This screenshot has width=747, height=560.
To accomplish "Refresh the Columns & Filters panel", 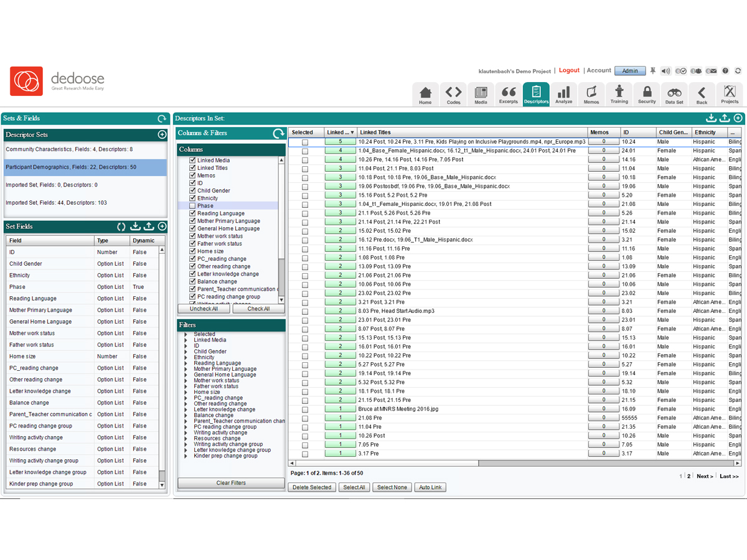I will (278, 133).
